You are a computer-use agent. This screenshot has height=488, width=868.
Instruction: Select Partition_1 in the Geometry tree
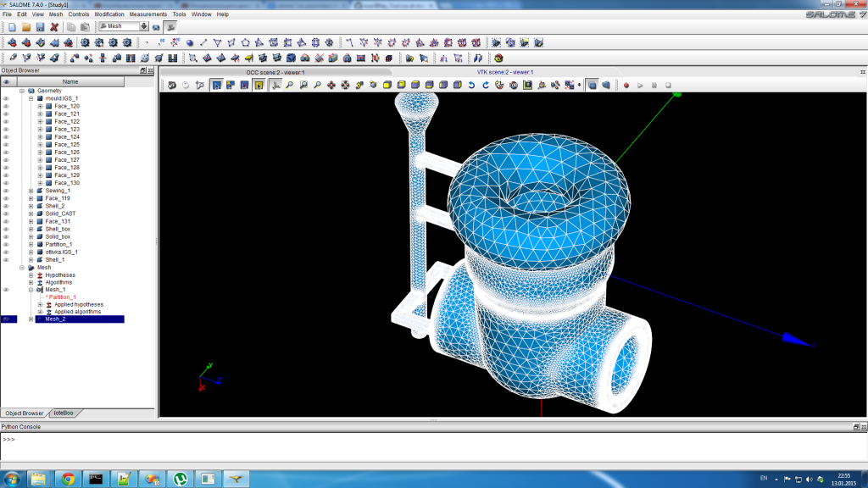click(59, 244)
